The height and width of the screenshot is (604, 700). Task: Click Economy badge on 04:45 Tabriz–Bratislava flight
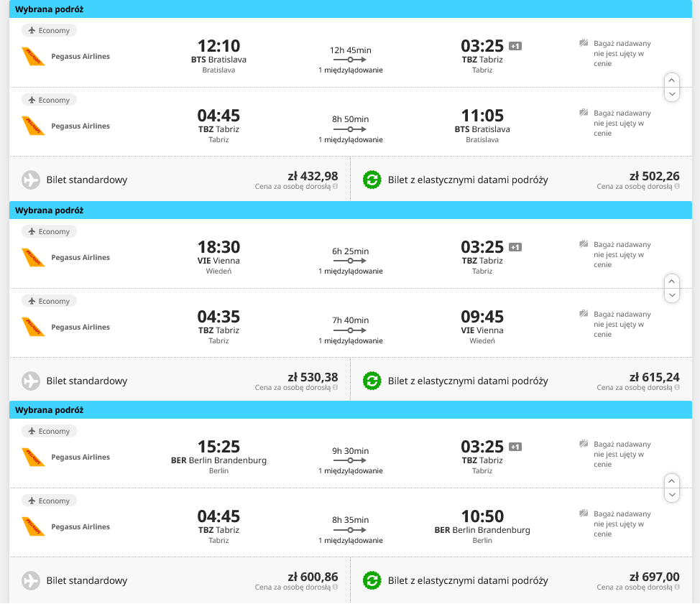(49, 100)
